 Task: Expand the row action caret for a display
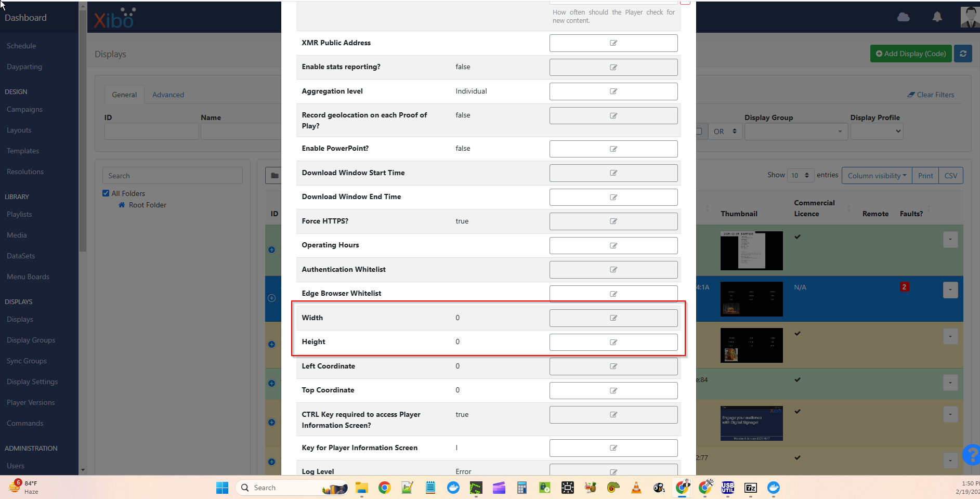click(950, 240)
